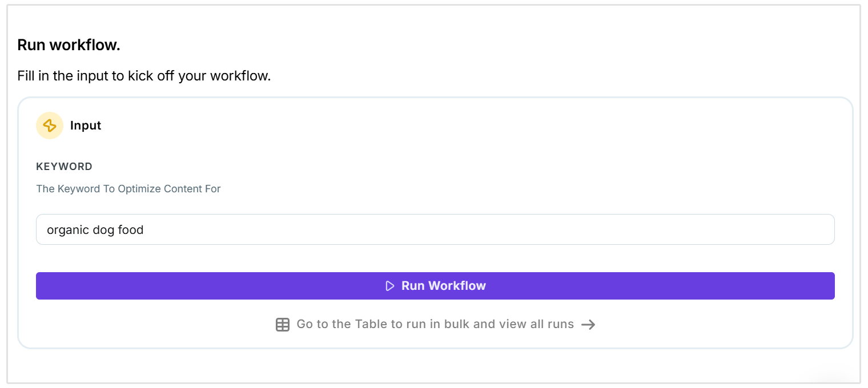868x388 pixels.
Task: Click the Run Workflow button
Action: point(435,285)
